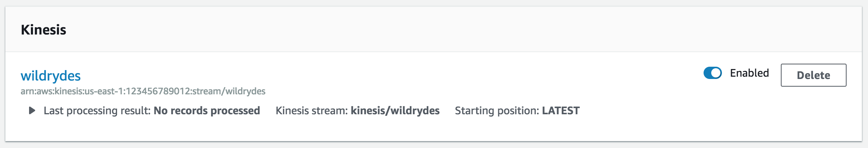Click the Enabled label beside the switch
Image resolution: width=868 pixels, height=148 pixels.
[x=749, y=73]
